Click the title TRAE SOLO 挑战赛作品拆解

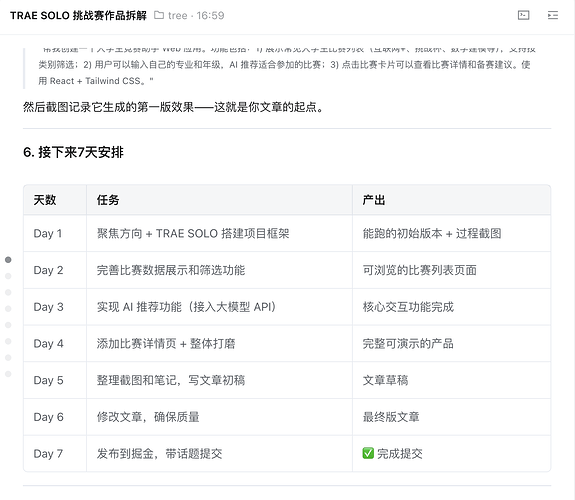pos(78,15)
